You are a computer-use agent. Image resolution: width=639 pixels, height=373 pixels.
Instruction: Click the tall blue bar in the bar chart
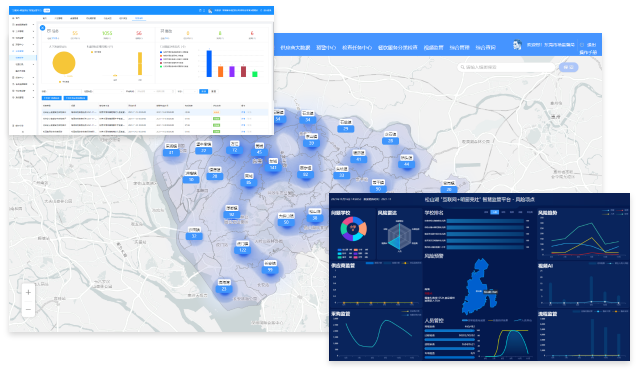209,64
